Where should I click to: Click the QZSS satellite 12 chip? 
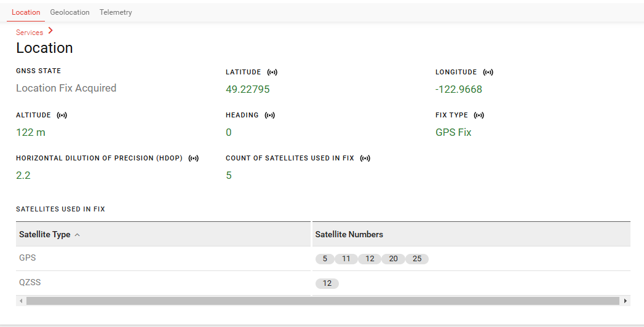coord(327,283)
